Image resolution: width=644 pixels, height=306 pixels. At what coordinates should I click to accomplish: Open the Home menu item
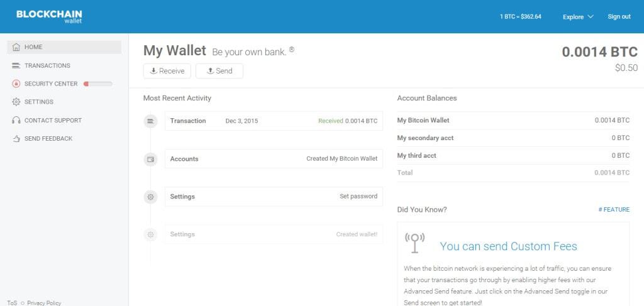click(64, 47)
